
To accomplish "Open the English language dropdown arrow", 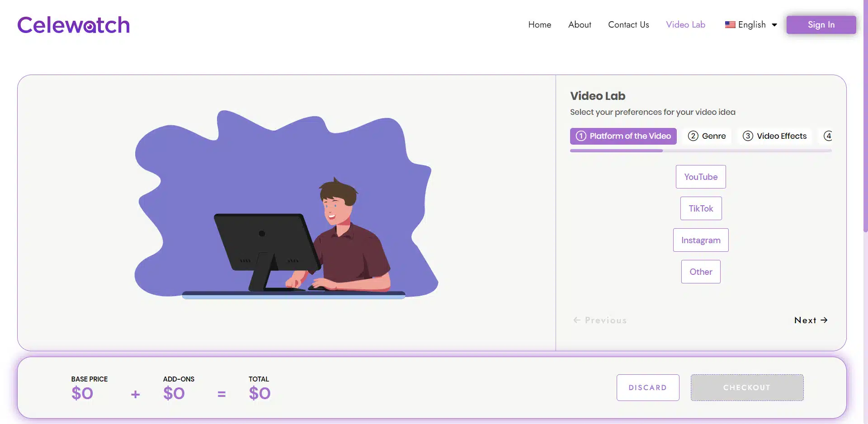I will click(774, 25).
